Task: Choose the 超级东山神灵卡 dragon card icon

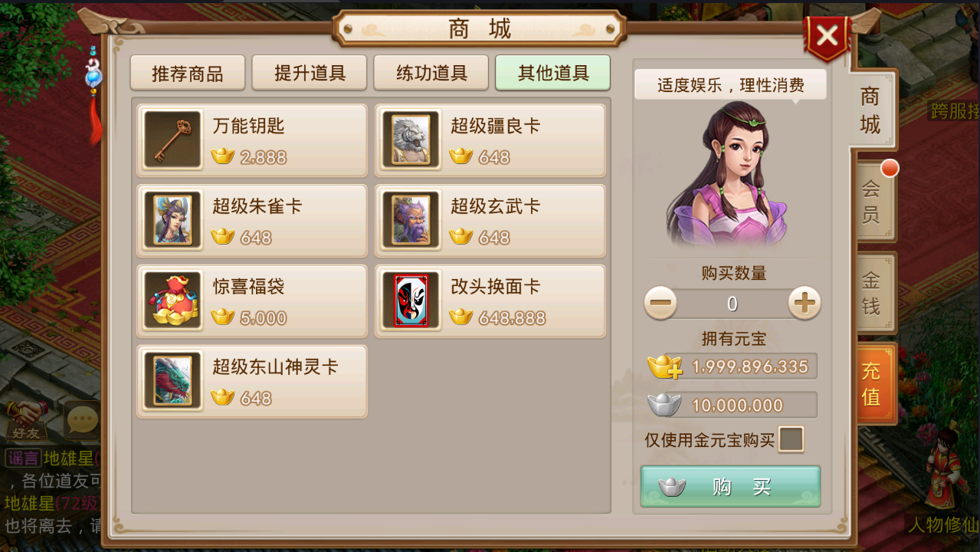Action: (172, 382)
